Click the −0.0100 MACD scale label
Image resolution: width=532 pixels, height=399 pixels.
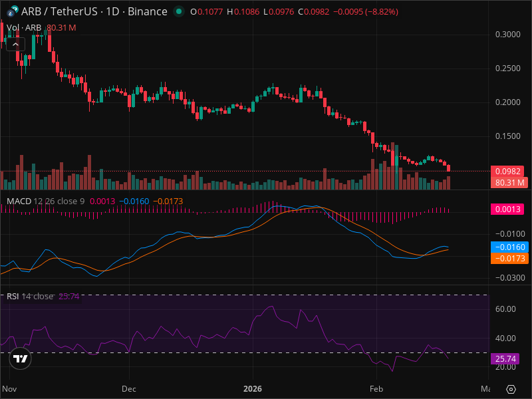[x=510, y=234]
